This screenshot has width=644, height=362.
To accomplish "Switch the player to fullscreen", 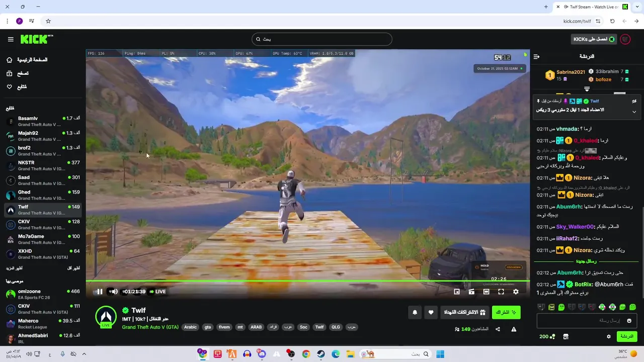I will [x=501, y=292].
